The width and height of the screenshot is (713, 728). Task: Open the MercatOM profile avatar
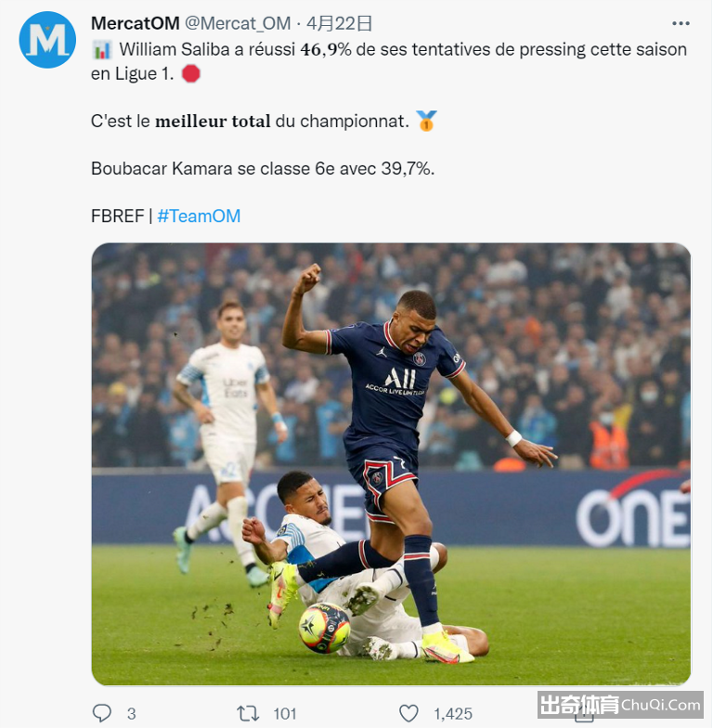(x=47, y=40)
